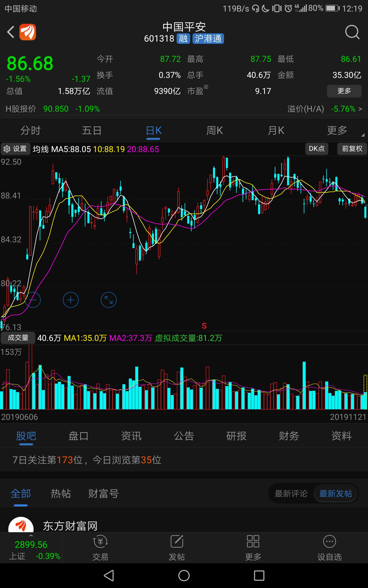Zoom in chart with plus icon

coord(71,300)
